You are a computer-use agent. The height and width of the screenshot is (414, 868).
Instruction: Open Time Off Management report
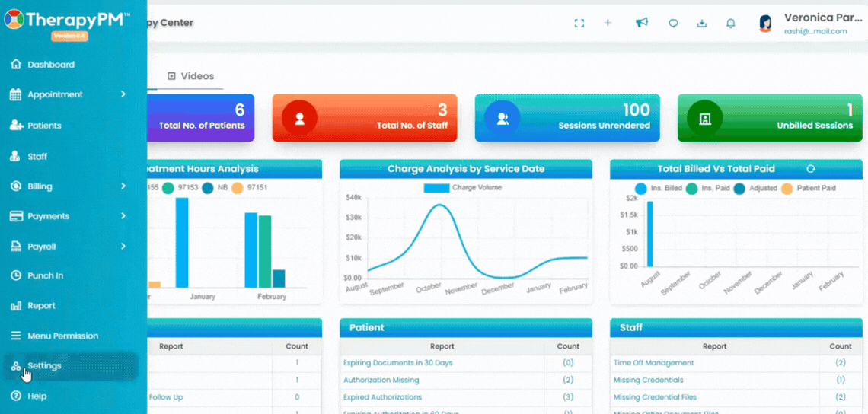(654, 363)
